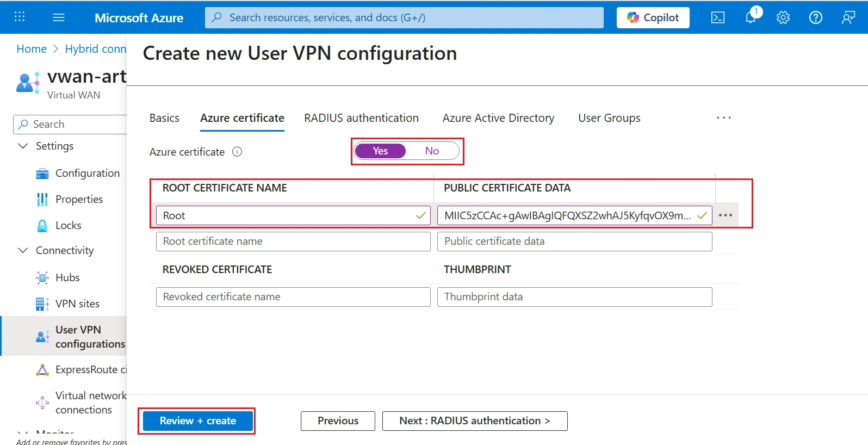Focus the global search resources box
The height and width of the screenshot is (445, 868).
pyautogui.click(x=404, y=17)
